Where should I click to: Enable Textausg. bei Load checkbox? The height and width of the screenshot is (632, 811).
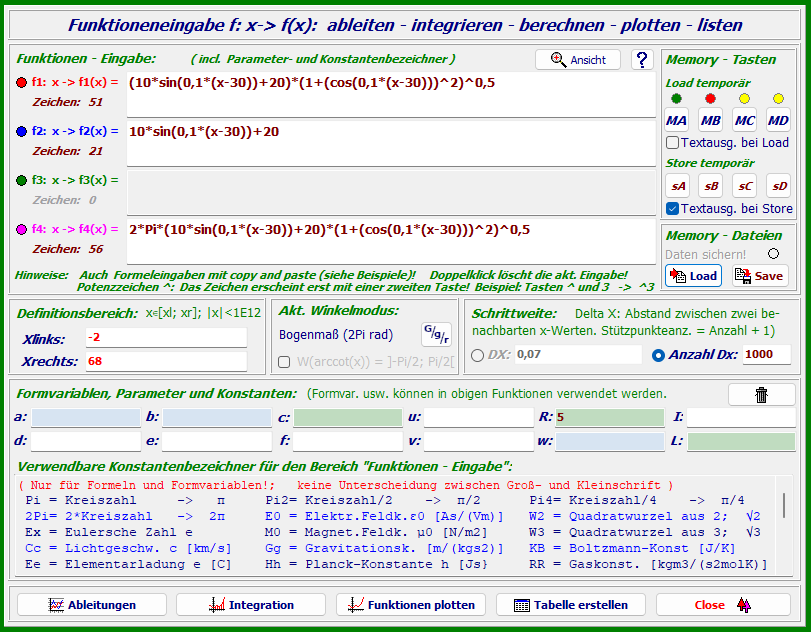(673, 143)
